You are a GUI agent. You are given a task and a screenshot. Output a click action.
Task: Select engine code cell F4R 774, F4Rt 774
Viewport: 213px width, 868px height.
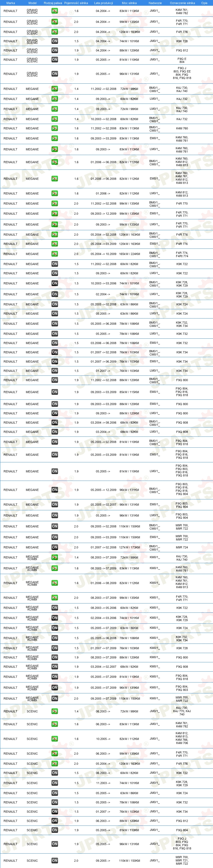tap(182, 254)
